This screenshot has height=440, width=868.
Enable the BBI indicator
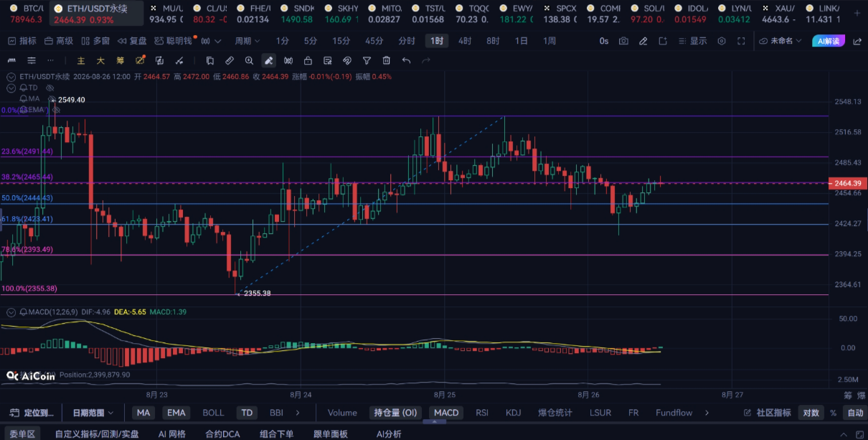(x=276, y=413)
